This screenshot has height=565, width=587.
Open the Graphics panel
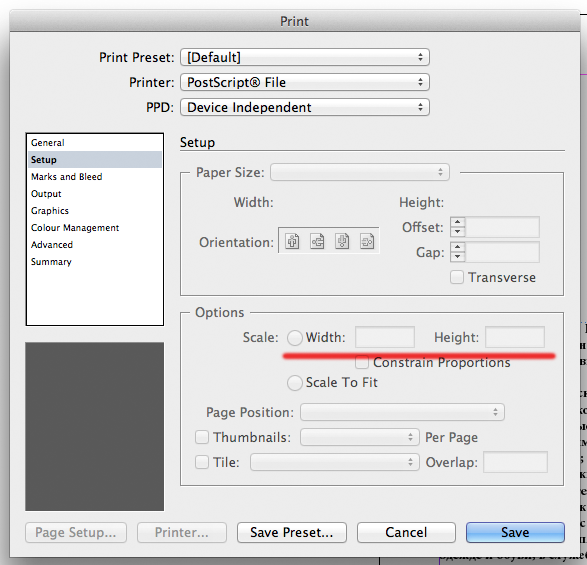click(x=95, y=211)
